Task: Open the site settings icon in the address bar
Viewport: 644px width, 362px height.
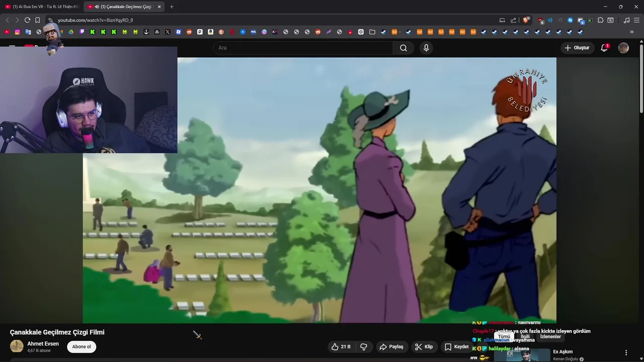Action: click(x=50, y=20)
